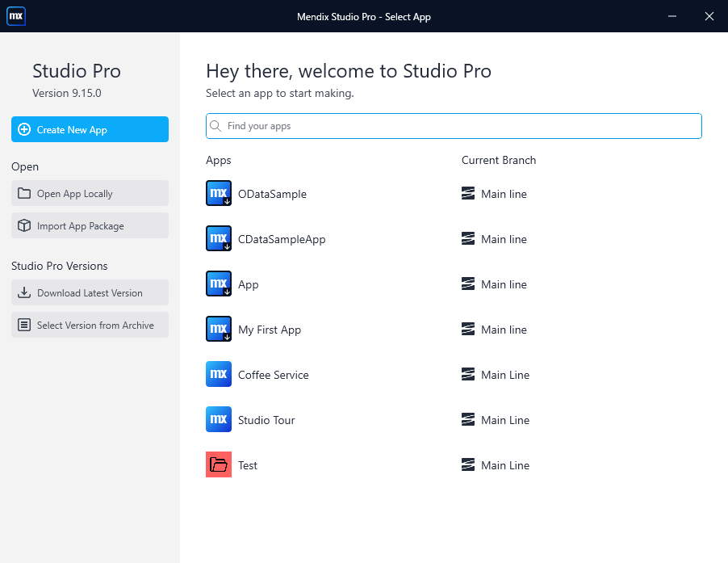The width and height of the screenshot is (728, 563).
Task: Click the magnifier icon in the search box
Action: click(215, 126)
